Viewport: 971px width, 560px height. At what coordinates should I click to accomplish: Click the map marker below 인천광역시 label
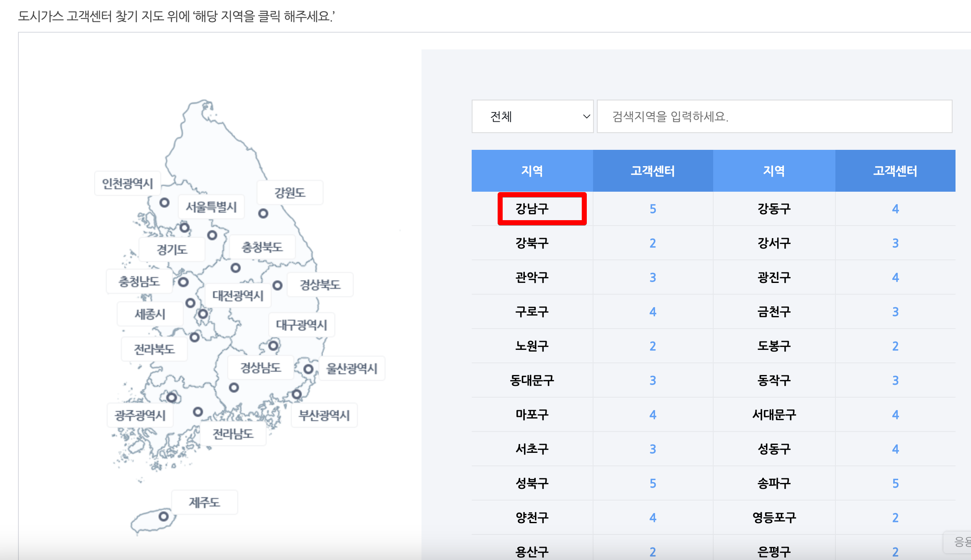pyautogui.click(x=164, y=203)
